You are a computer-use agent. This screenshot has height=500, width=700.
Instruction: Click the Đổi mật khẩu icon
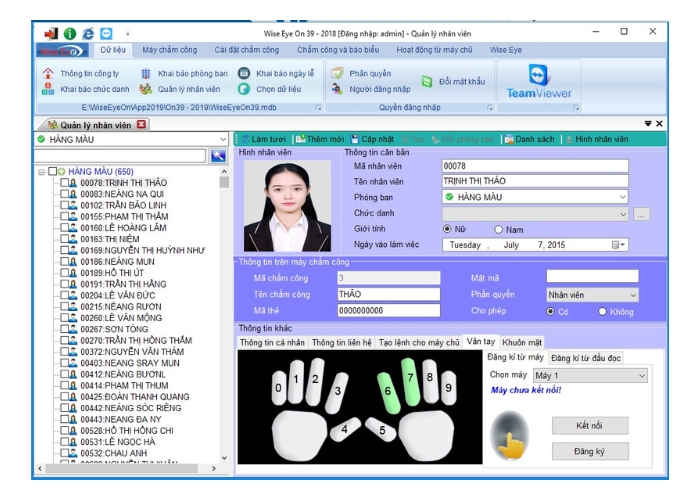[x=426, y=80]
